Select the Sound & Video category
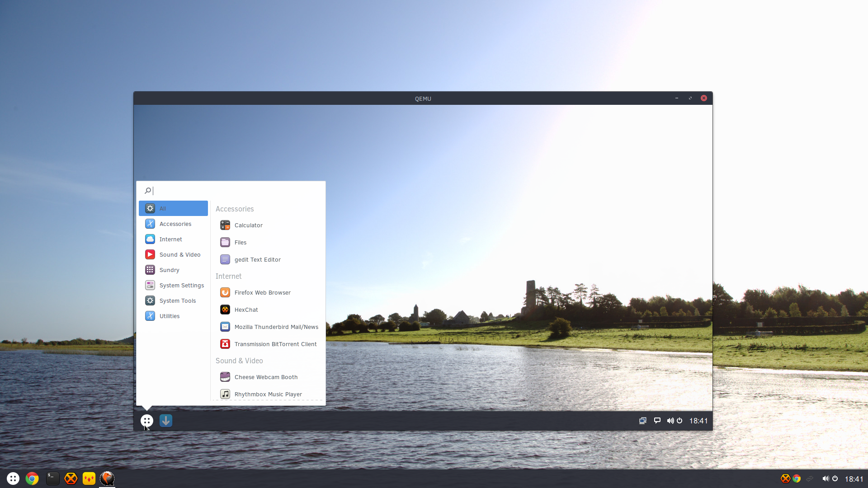The image size is (868, 488). (x=173, y=254)
